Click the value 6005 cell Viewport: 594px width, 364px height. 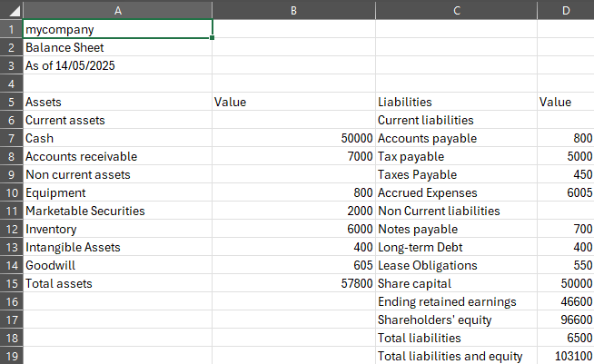click(x=566, y=192)
